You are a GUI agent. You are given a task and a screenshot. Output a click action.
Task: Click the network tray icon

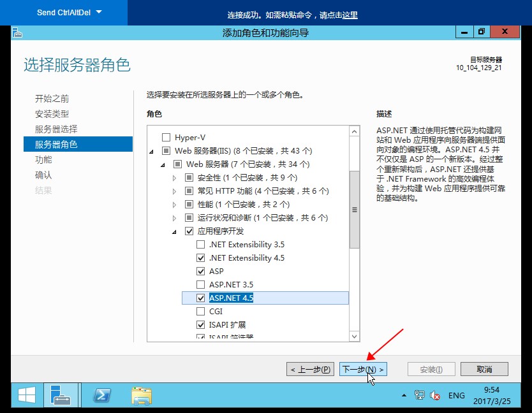coord(419,395)
